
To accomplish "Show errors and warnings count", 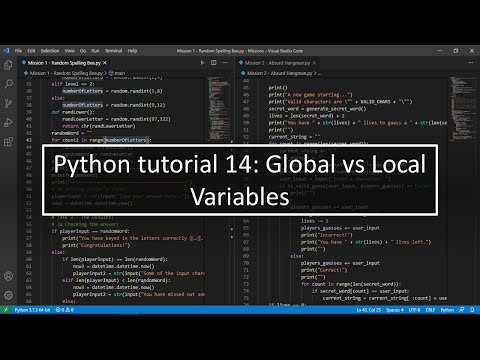I will (x=65, y=310).
